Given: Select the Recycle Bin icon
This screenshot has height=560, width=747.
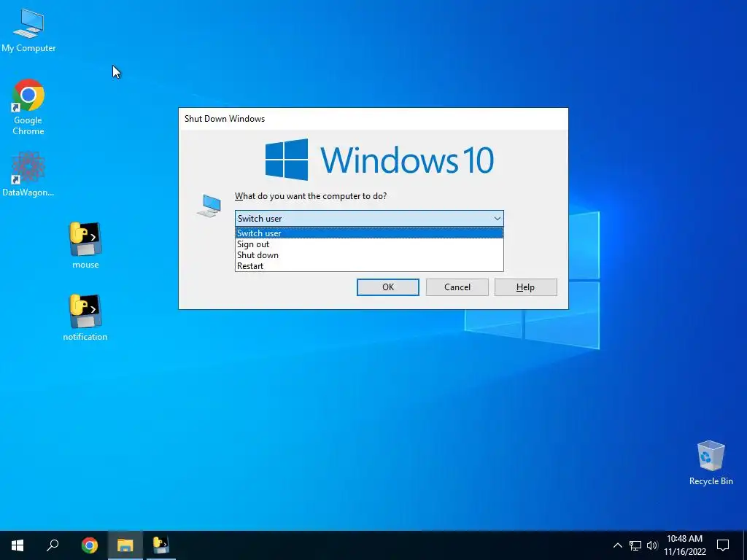Looking at the screenshot, I should pyautogui.click(x=711, y=463).
